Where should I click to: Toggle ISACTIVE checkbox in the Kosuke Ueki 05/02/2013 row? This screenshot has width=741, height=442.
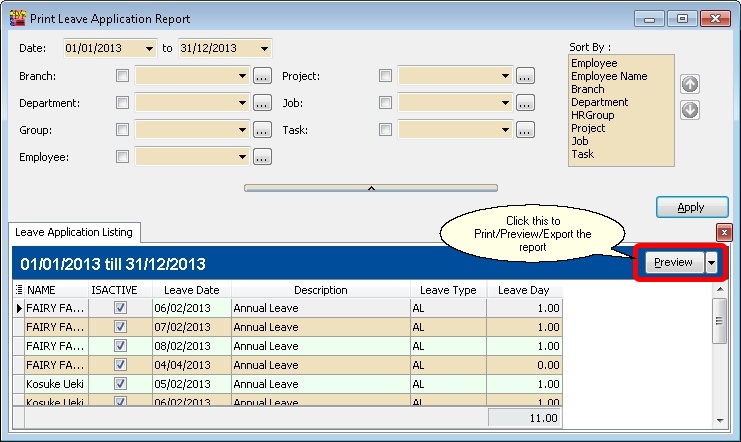coord(121,383)
